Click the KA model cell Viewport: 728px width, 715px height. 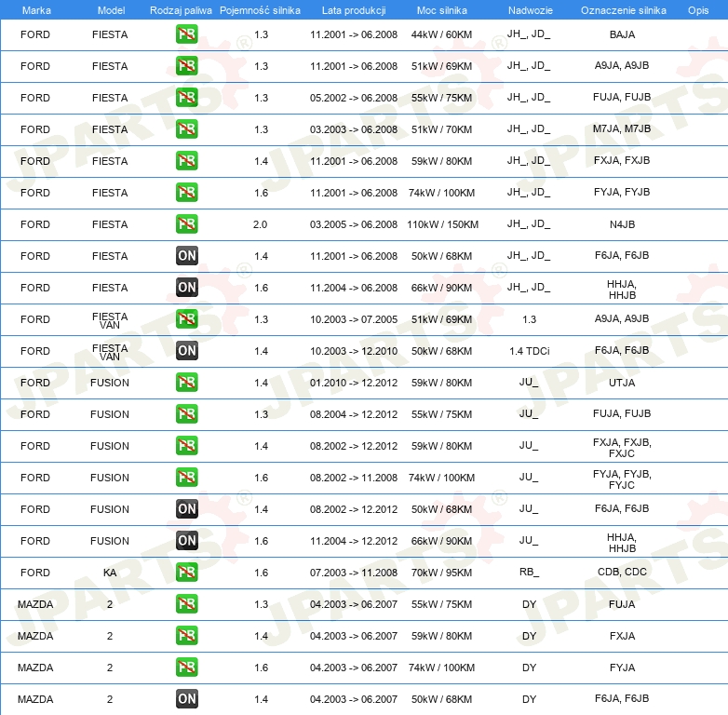[x=110, y=573]
